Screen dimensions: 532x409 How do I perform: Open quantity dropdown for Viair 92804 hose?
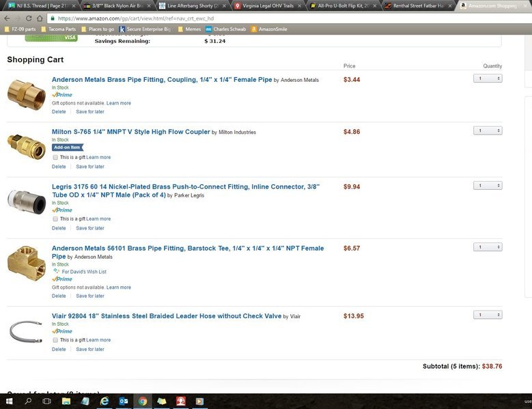tap(488, 315)
